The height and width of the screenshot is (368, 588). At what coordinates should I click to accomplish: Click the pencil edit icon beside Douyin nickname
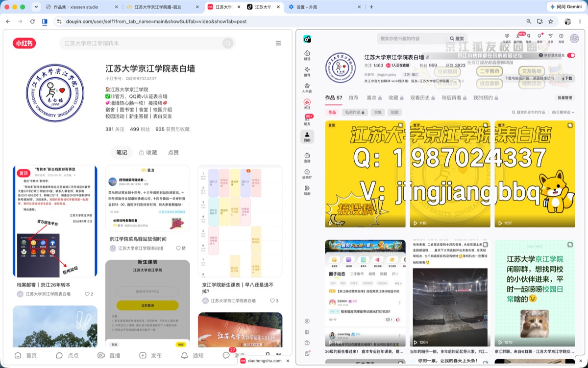click(428, 57)
